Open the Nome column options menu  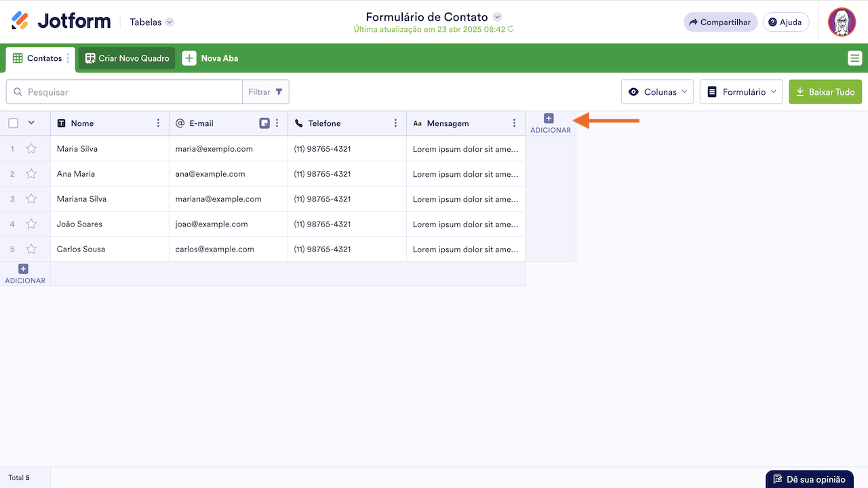pyautogui.click(x=158, y=123)
